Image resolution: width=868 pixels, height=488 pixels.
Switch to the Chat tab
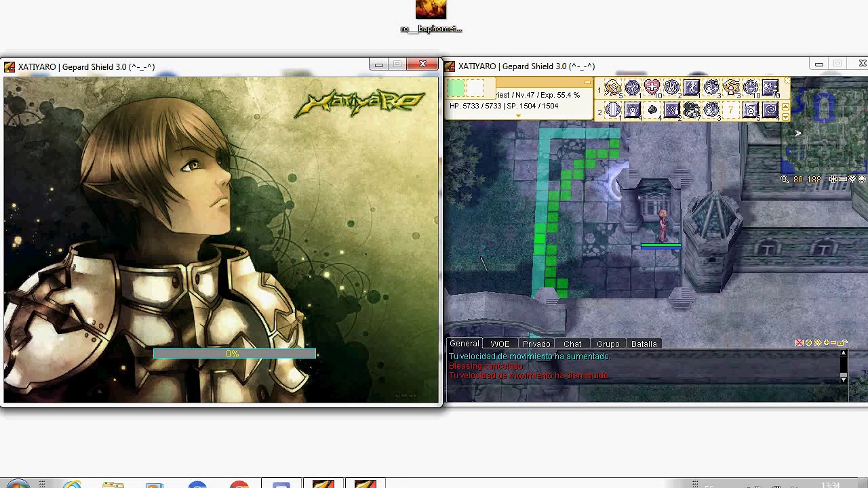click(x=572, y=344)
